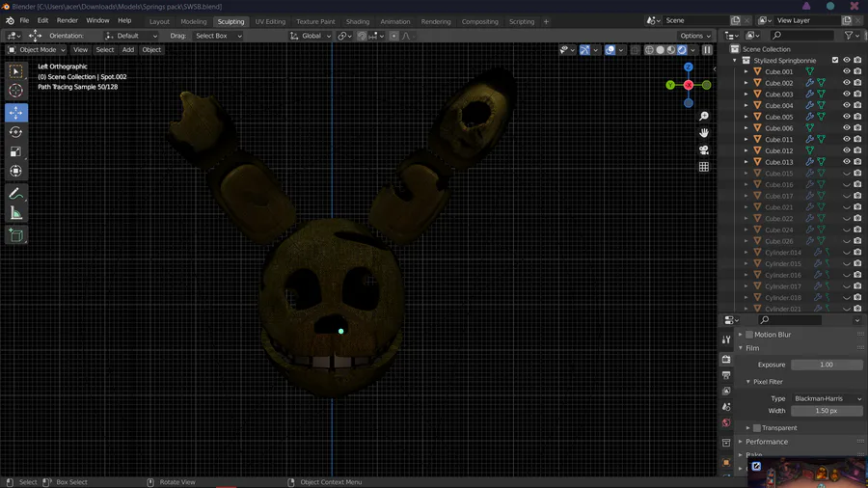Show hidden Cube.015 in viewport
The width and height of the screenshot is (868, 488).
coord(847,174)
